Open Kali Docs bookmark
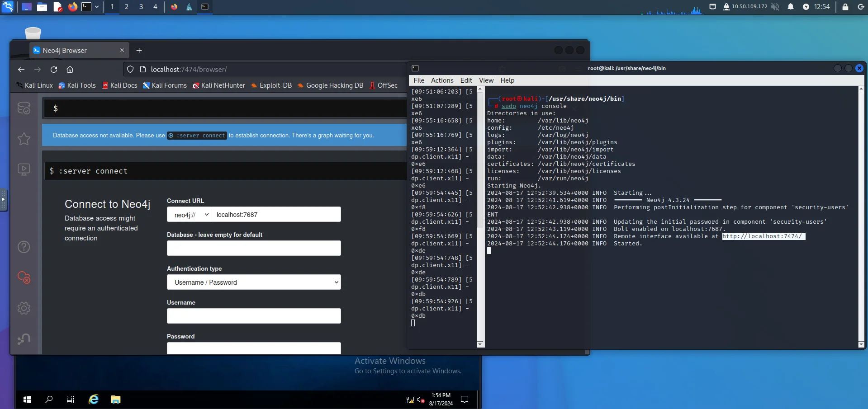The image size is (868, 409). pos(119,85)
